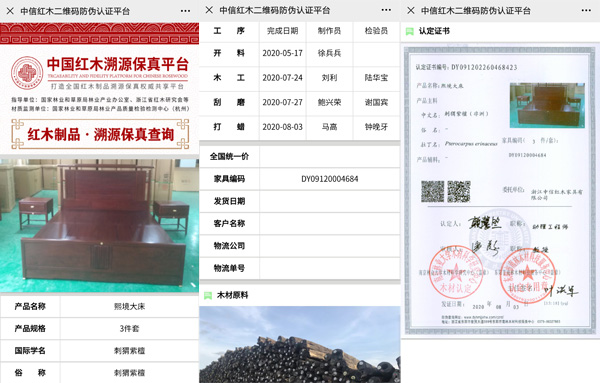Tap the empty 物流单号 field

[330, 268]
